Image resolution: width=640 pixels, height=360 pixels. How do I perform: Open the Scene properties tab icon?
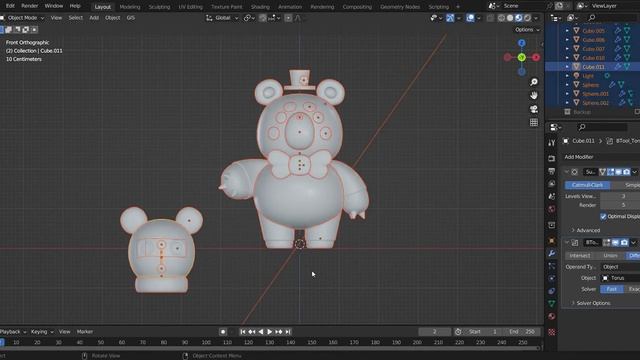(x=551, y=196)
